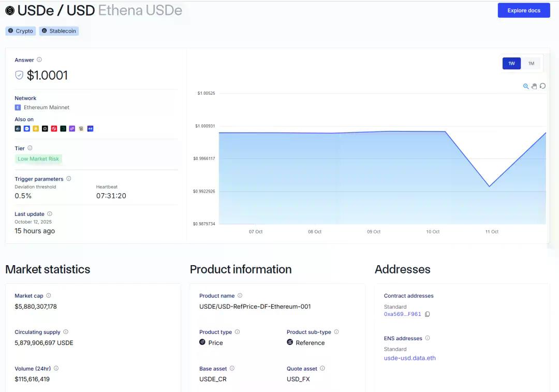The width and height of the screenshot is (559, 392).
Task: Select the chart pan hand tool icon
Action: [x=534, y=86]
